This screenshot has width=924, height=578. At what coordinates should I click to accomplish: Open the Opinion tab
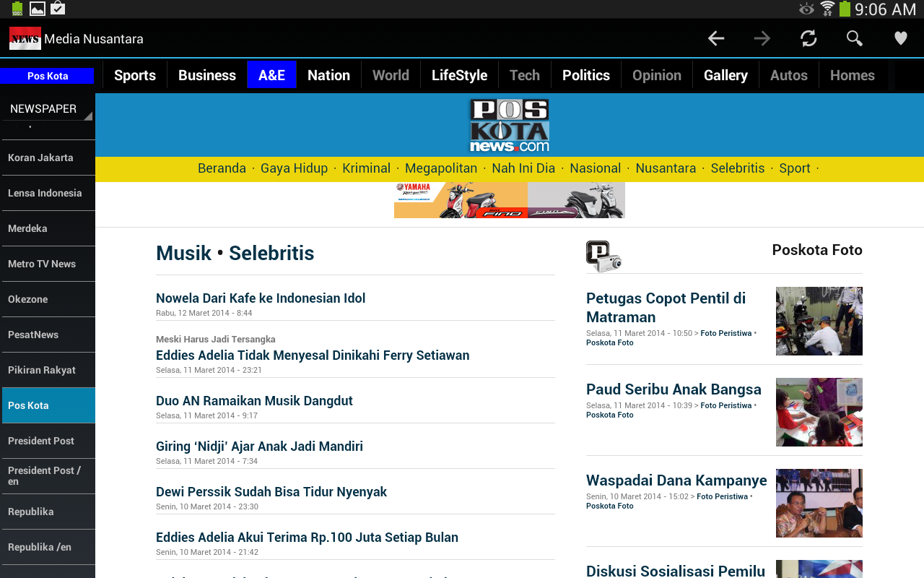tap(657, 75)
